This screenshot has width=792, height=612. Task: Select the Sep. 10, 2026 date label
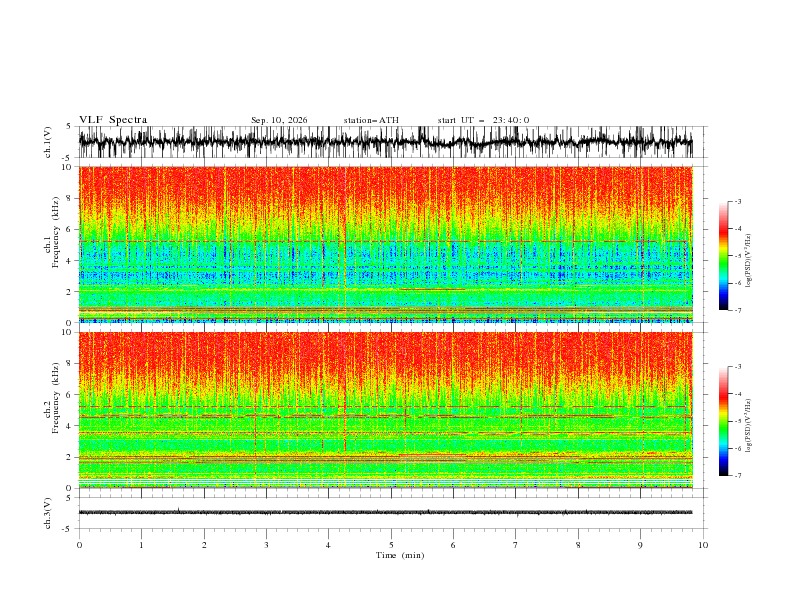[x=279, y=120]
